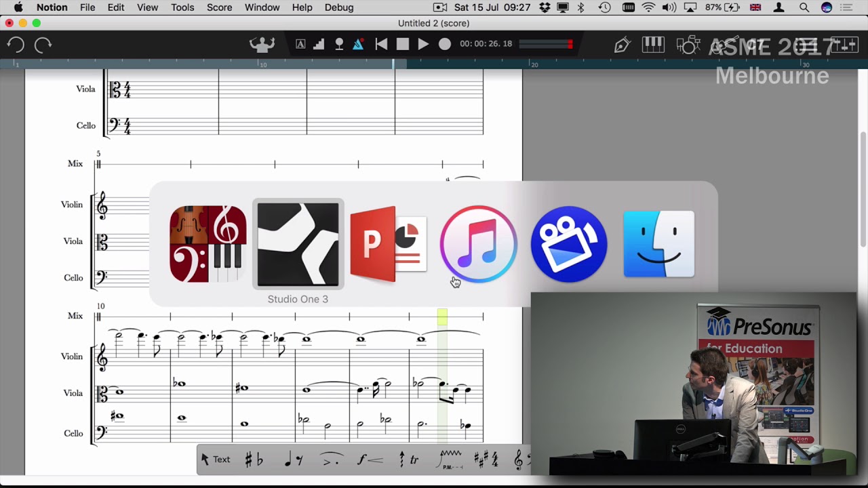This screenshot has height=488, width=868.
Task: Select Studio One 3 in app switcher
Action: tap(298, 245)
